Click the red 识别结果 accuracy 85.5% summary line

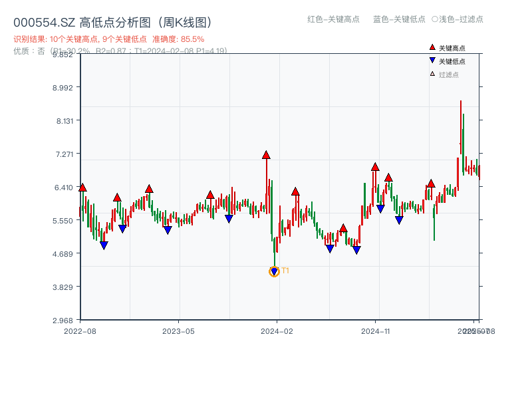[109, 39]
